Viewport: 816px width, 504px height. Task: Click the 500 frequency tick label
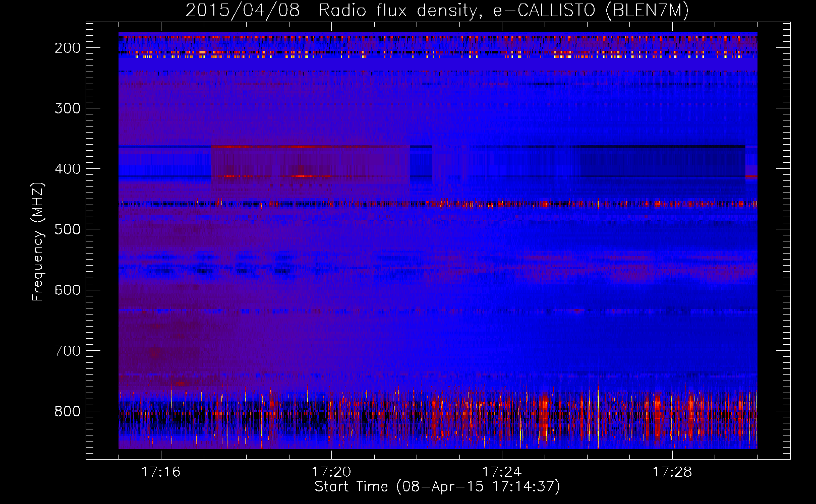tap(68, 229)
